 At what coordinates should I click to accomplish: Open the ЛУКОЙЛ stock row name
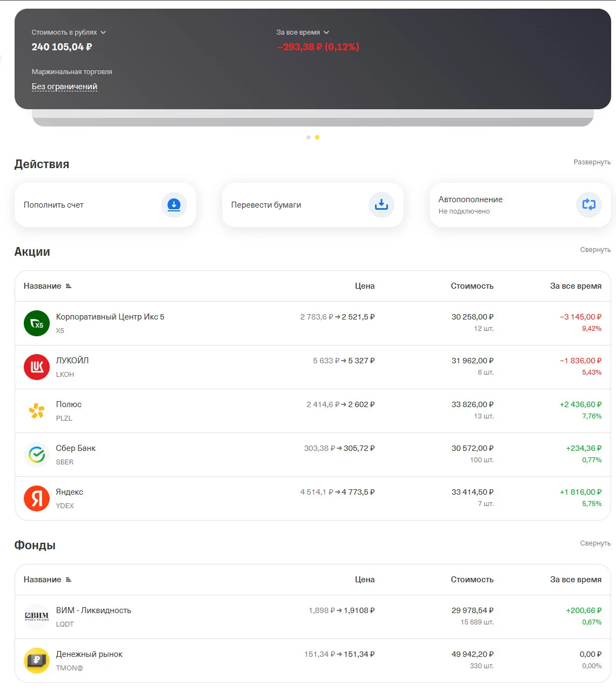click(x=72, y=361)
